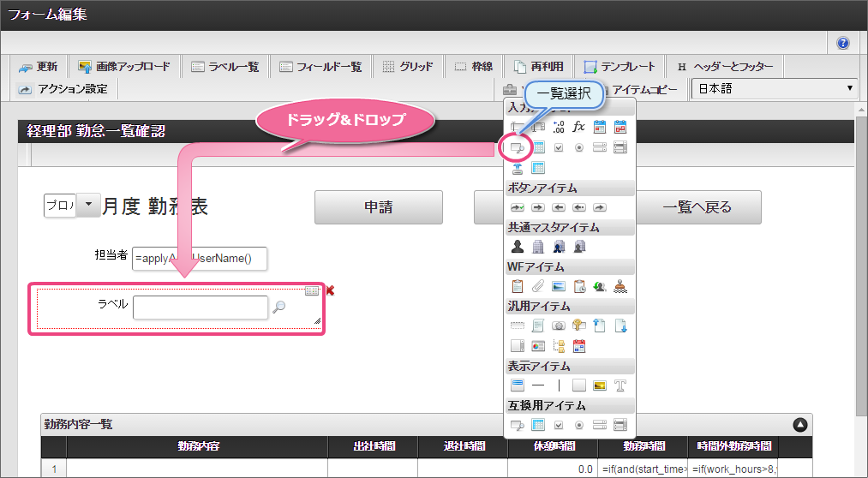The height and width of the screenshot is (478, 868).
Task: Delete the ラベル item with red X
Action: coord(331,290)
